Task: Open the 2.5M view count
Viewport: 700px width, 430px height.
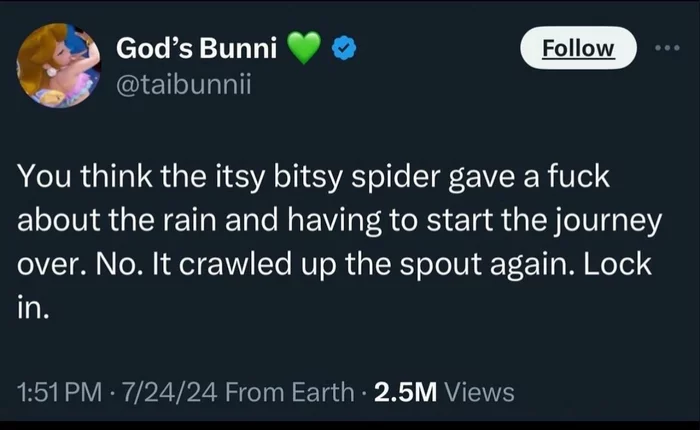Action: click(x=405, y=392)
